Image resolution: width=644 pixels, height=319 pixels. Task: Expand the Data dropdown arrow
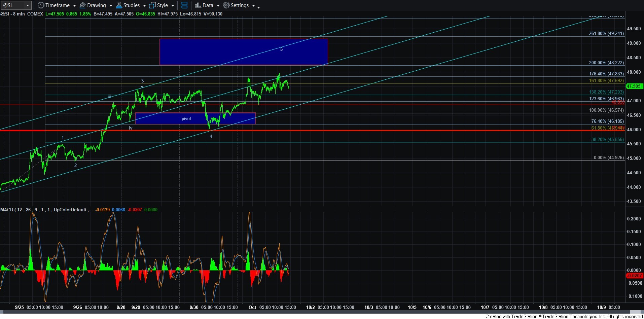(x=218, y=6)
